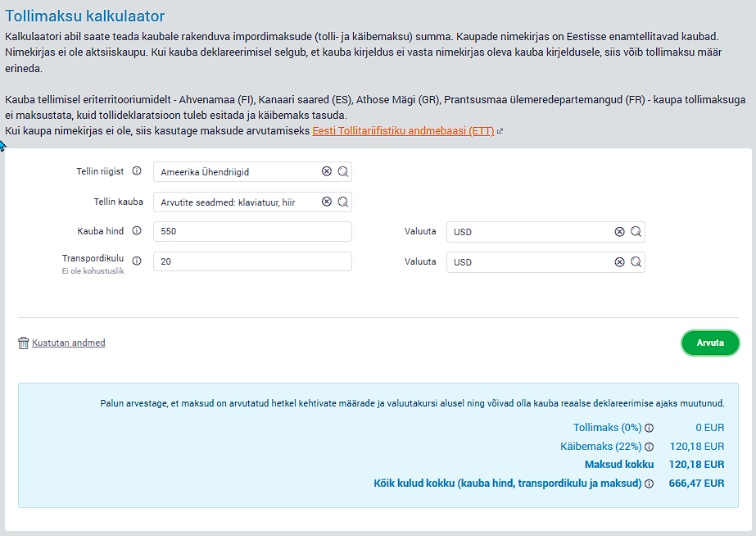The image size is (756, 536).
Task: Click the trash icon next to Kustutan andmed
Action: (x=23, y=343)
